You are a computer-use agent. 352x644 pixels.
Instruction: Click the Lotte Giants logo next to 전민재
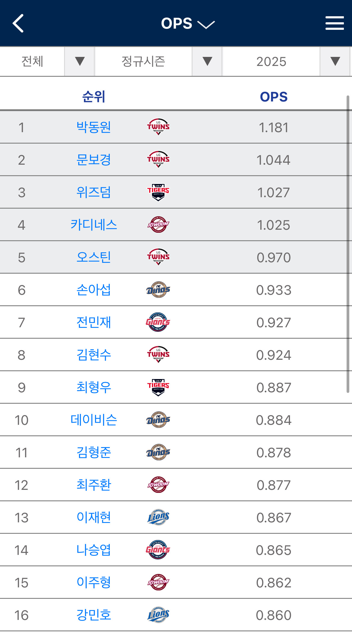click(157, 322)
